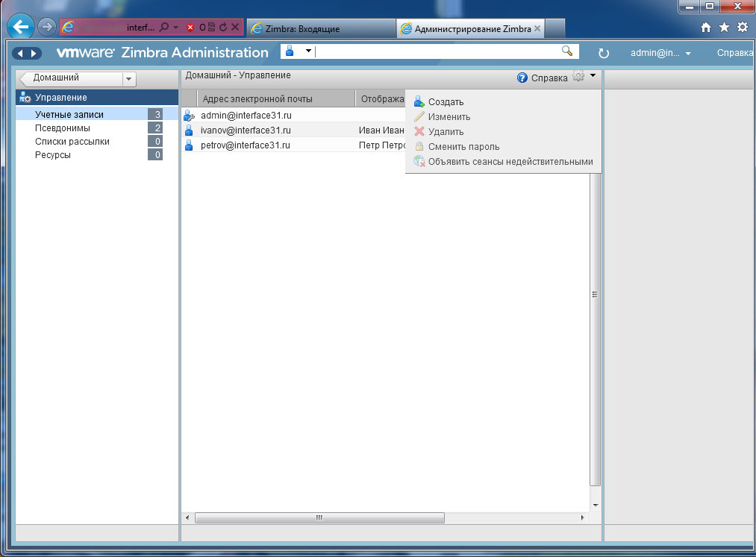The width and height of the screenshot is (756, 557).
Task: Click the address bar refresh icon
Action: [222, 28]
